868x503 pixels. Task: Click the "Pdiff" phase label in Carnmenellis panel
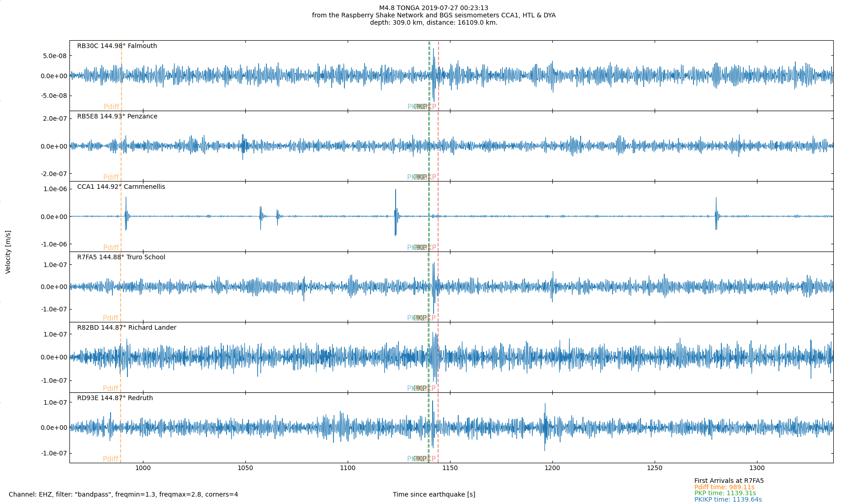tap(111, 248)
